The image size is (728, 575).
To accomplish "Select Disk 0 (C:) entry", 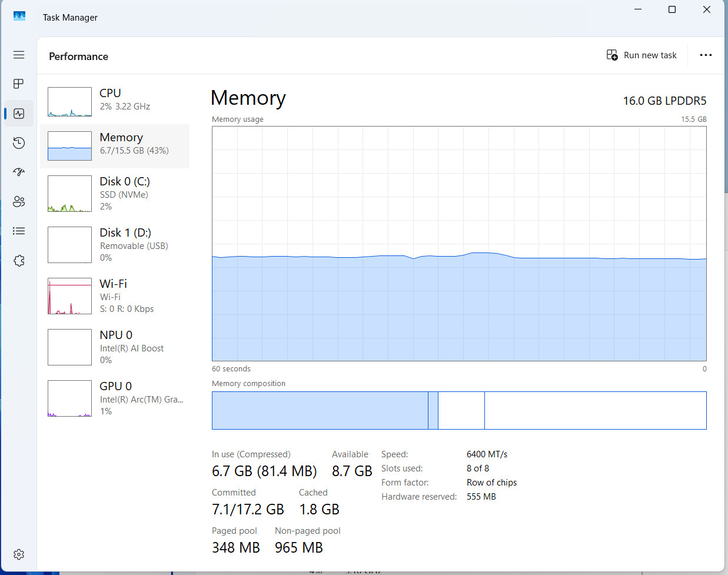I will coord(115,194).
